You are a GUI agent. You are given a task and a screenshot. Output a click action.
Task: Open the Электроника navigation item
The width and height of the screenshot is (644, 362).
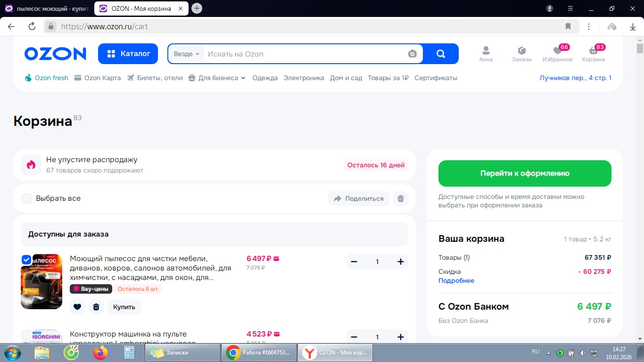pyautogui.click(x=304, y=78)
